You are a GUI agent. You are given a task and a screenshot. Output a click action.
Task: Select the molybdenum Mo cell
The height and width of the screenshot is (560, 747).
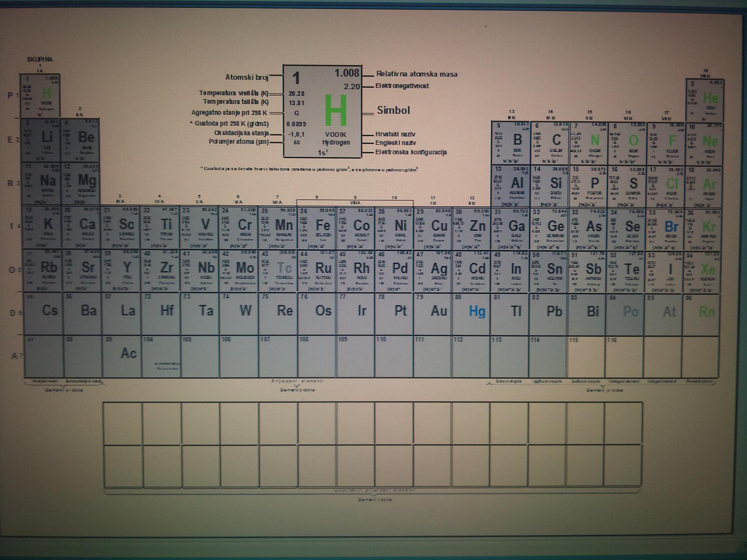tap(239, 271)
